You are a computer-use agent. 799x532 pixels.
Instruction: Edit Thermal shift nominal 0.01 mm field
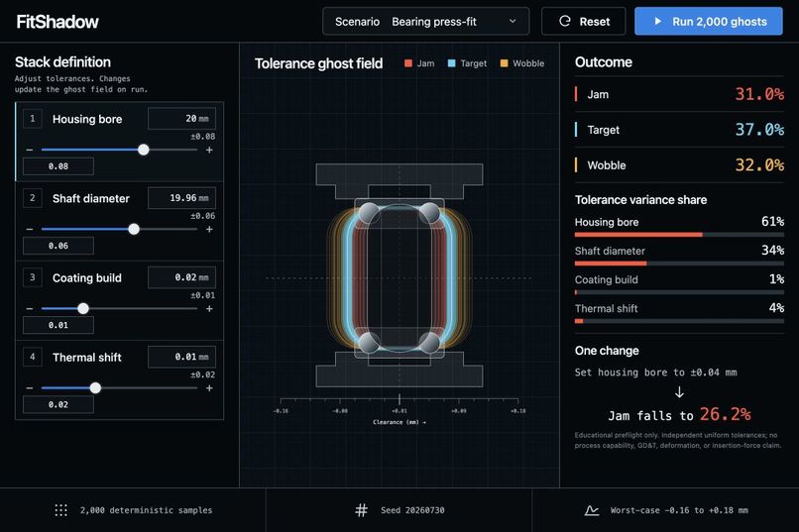point(182,357)
